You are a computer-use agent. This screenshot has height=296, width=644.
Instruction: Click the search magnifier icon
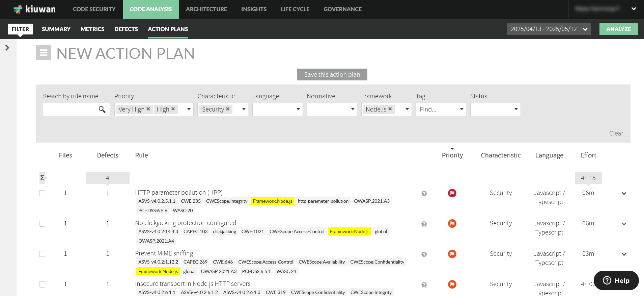(102, 109)
